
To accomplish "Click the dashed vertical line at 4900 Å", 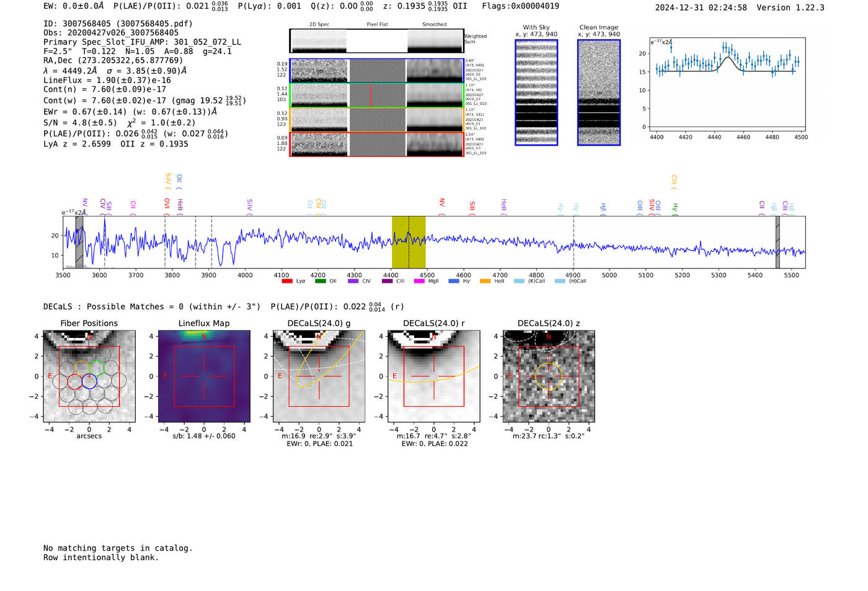I will point(573,242).
